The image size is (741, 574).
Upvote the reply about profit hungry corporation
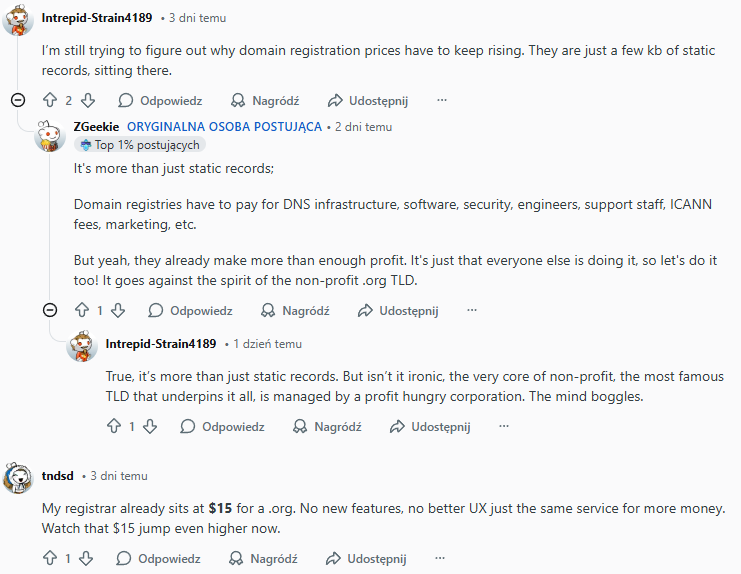[x=114, y=427]
